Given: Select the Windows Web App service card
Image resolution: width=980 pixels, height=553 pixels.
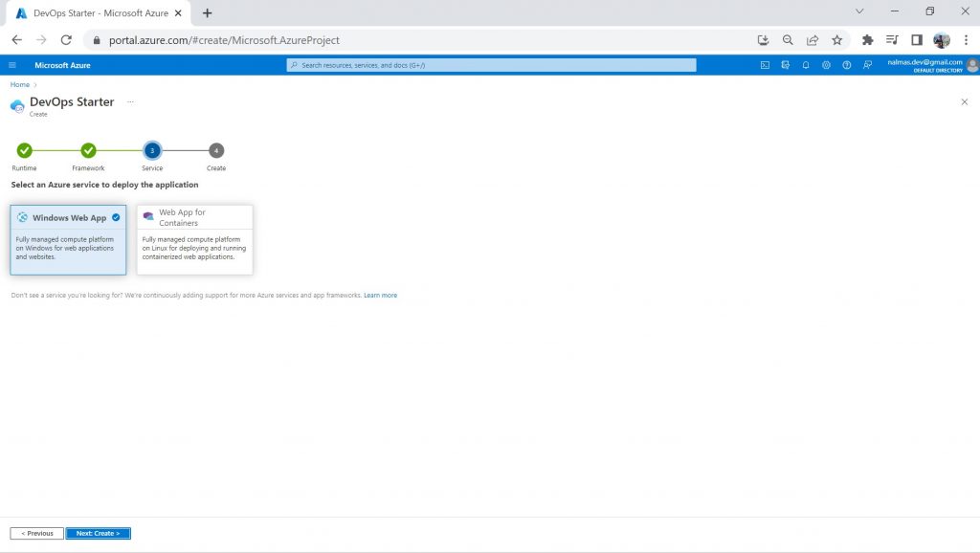Looking at the screenshot, I should point(68,239).
